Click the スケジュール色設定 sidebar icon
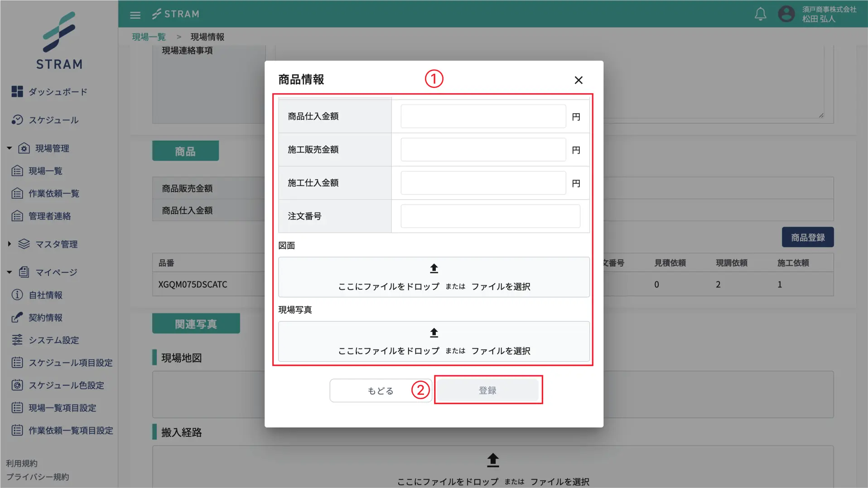This screenshot has width=868, height=488. (17, 385)
